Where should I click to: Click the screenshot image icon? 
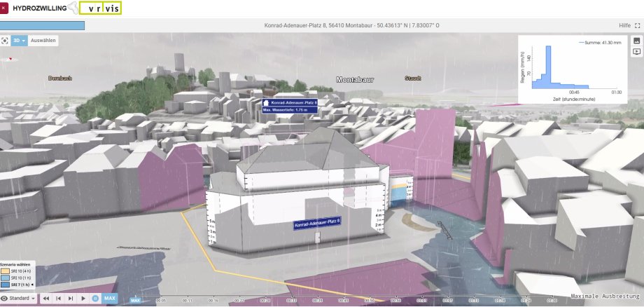click(636, 41)
